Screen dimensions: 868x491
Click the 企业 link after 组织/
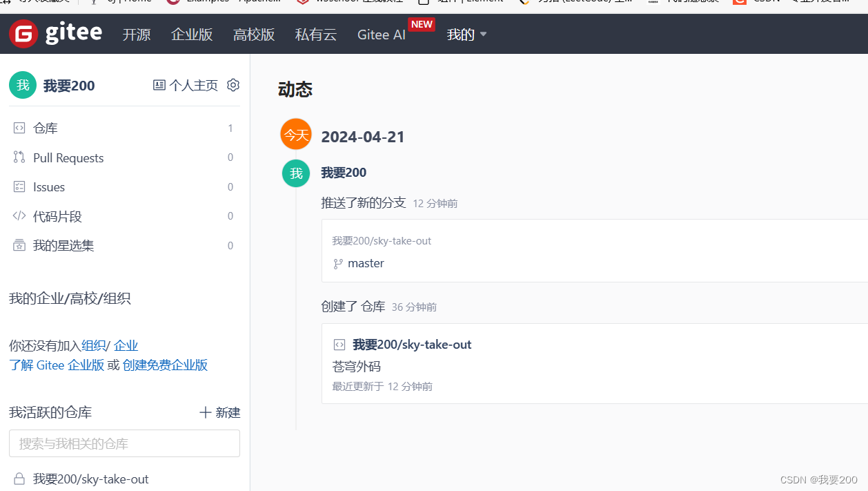click(x=126, y=346)
